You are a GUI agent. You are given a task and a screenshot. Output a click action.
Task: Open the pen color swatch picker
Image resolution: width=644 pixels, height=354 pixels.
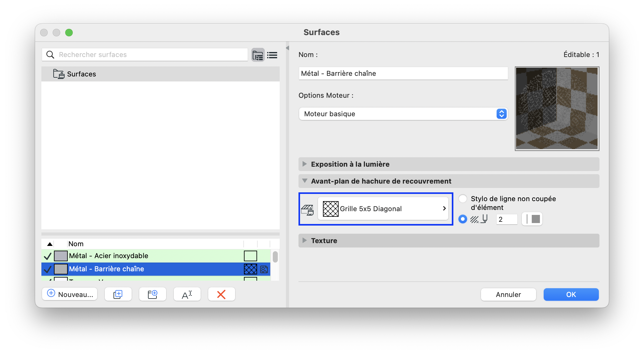(532, 219)
